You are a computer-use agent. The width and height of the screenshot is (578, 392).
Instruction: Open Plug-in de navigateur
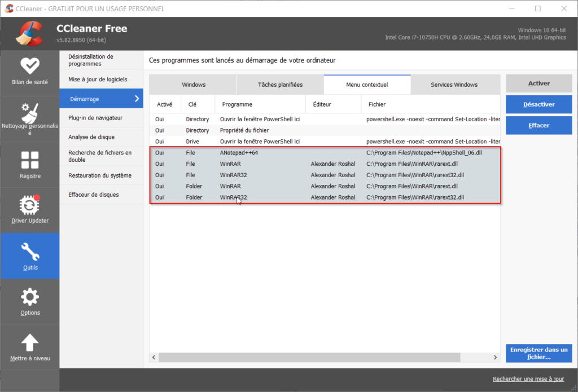[102, 118]
